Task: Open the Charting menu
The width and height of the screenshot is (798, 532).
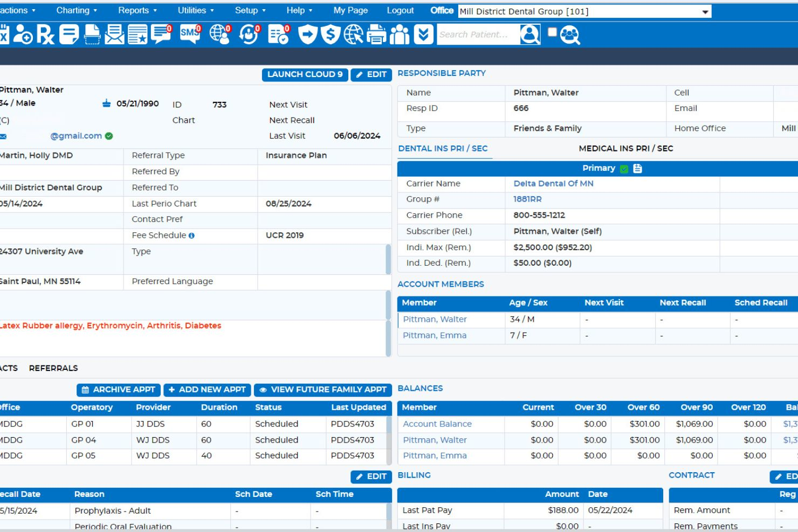Action: click(77, 10)
